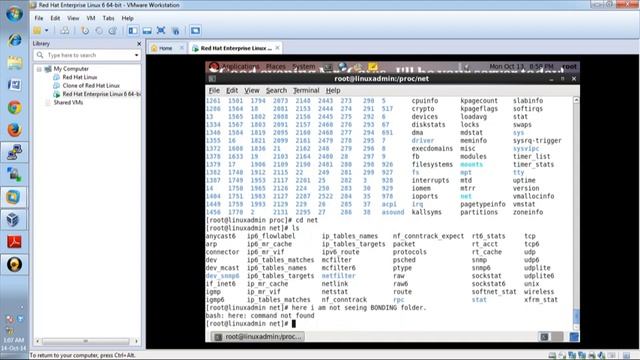Image resolution: width=640 pixels, height=360 pixels.
Task: Select Shared VMs in library
Action: 68,102
